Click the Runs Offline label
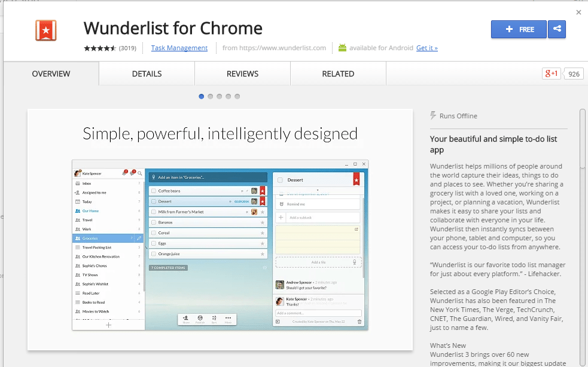The width and height of the screenshot is (588, 367). point(458,116)
